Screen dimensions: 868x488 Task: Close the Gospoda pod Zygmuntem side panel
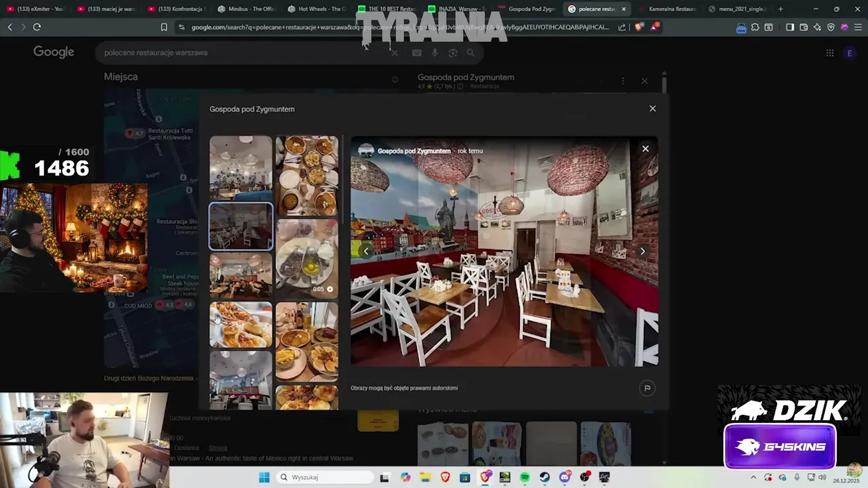(x=644, y=81)
